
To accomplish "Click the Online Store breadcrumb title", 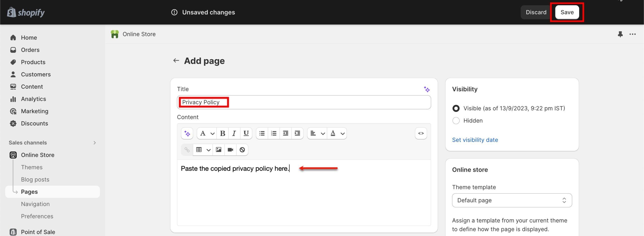I will point(139,34).
